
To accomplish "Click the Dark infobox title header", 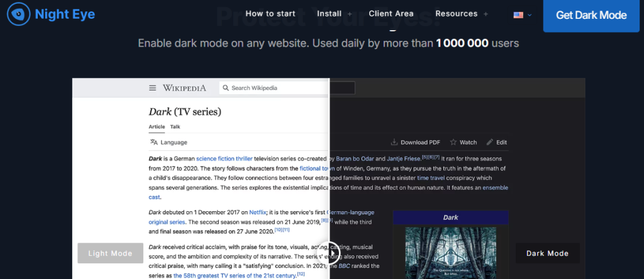I will tap(450, 217).
